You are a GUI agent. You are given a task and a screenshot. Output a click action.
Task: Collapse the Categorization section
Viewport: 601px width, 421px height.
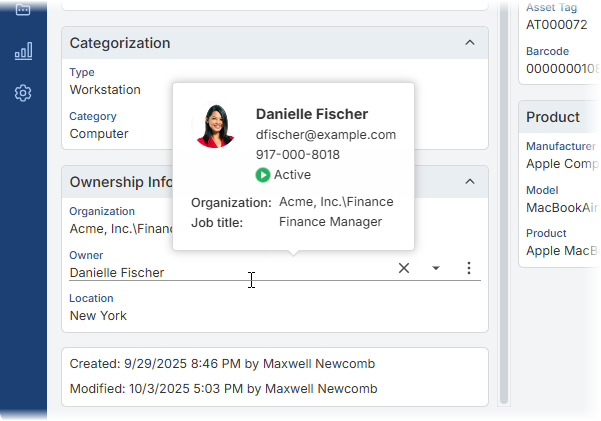[x=470, y=43]
